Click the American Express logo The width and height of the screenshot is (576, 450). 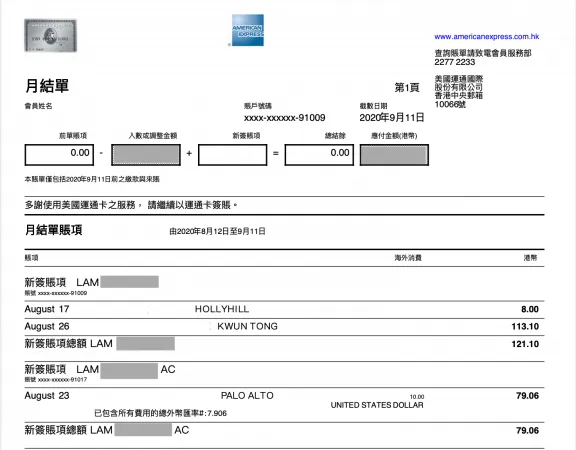click(248, 30)
